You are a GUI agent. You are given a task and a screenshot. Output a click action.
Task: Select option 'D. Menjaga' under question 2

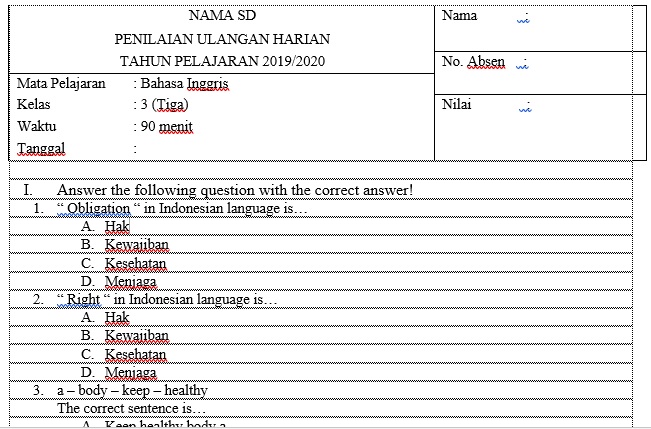tap(119, 373)
